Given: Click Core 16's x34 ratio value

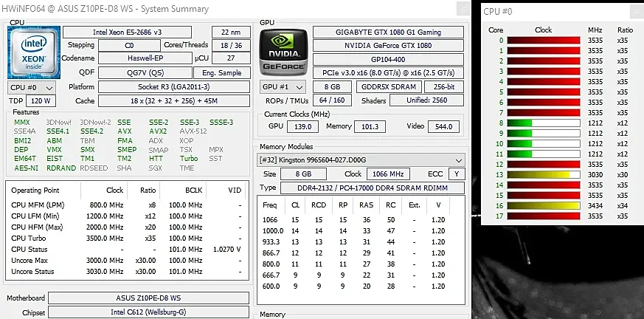Looking at the screenshot, I should pyautogui.click(x=623, y=205).
